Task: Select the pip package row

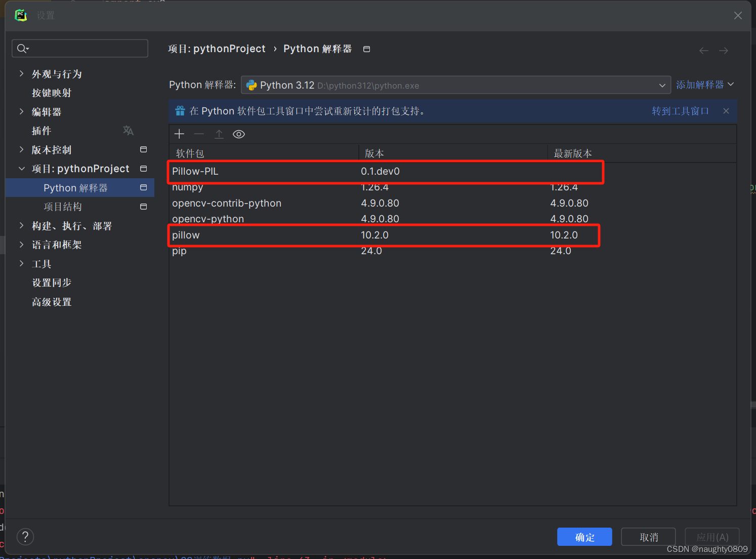Action: (x=453, y=251)
